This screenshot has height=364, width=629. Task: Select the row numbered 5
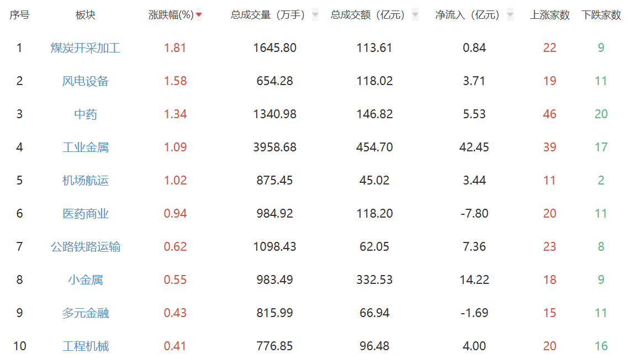tap(19, 181)
